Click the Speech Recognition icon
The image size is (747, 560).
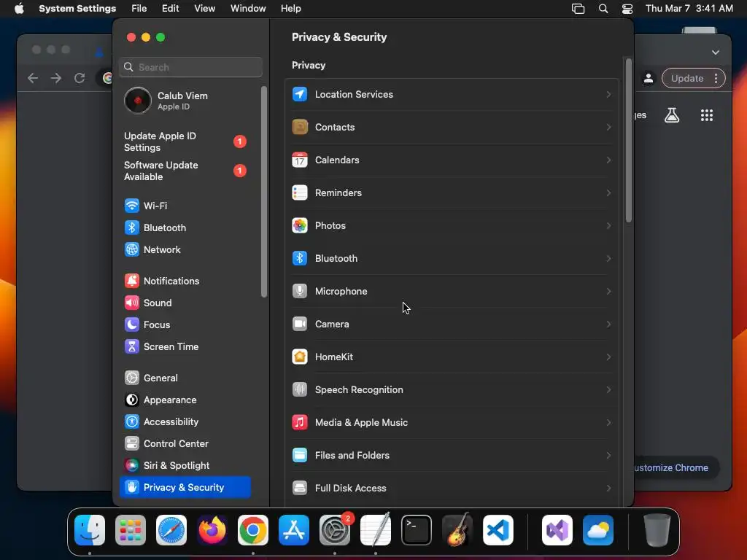(300, 389)
